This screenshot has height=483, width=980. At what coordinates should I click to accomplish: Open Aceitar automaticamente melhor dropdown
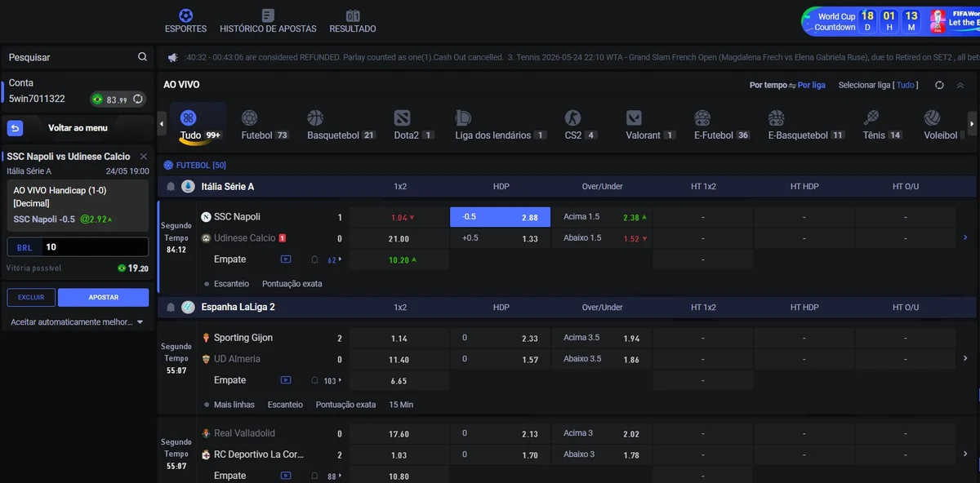[77, 322]
